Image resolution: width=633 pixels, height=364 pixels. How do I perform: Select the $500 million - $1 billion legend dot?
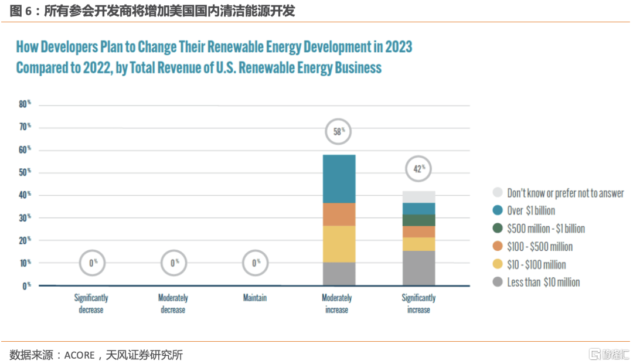[498, 228]
